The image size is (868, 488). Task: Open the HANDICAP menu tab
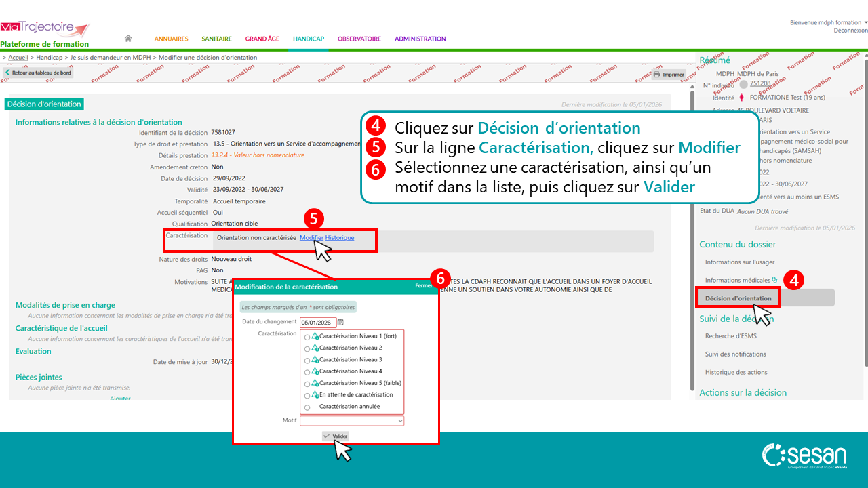pos(308,39)
